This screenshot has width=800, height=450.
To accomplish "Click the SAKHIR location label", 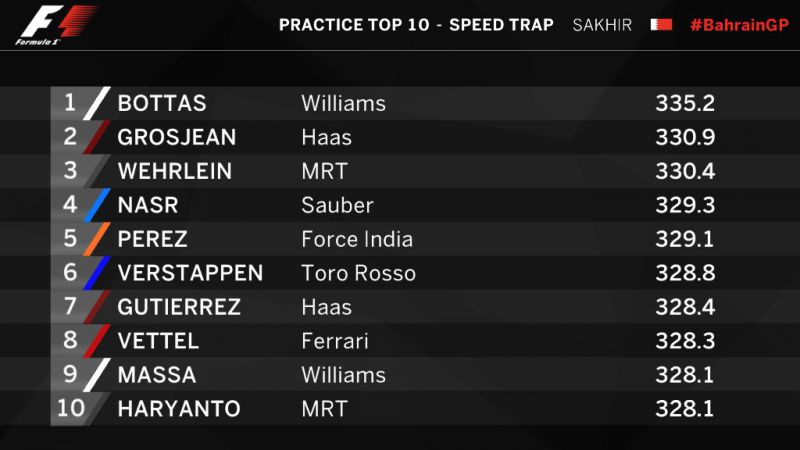I will click(602, 25).
